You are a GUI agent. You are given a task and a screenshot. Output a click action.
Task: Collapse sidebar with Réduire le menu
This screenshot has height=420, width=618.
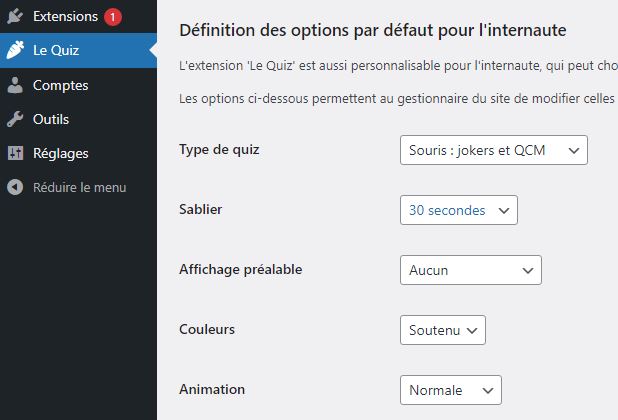click(79, 187)
